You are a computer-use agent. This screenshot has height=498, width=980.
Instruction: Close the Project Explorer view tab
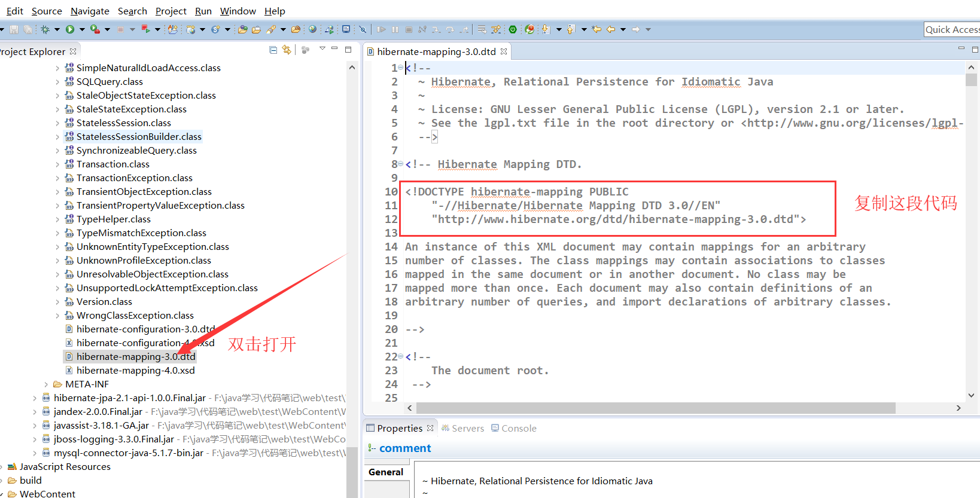[73, 51]
